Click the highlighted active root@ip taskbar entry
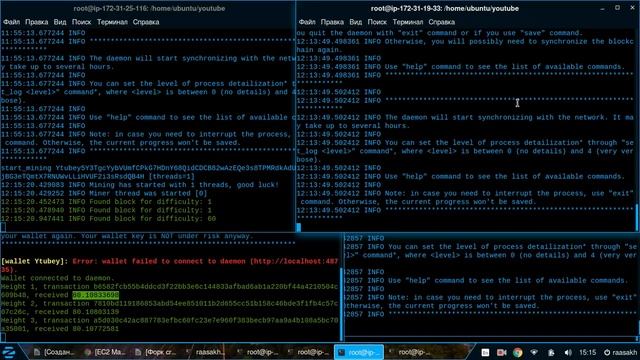640x360 pixels. [x=358, y=352]
